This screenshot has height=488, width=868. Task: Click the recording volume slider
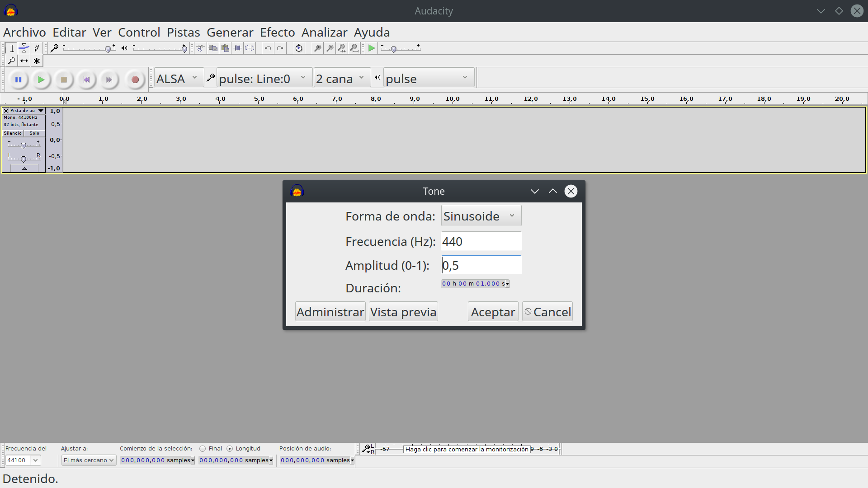pos(90,48)
